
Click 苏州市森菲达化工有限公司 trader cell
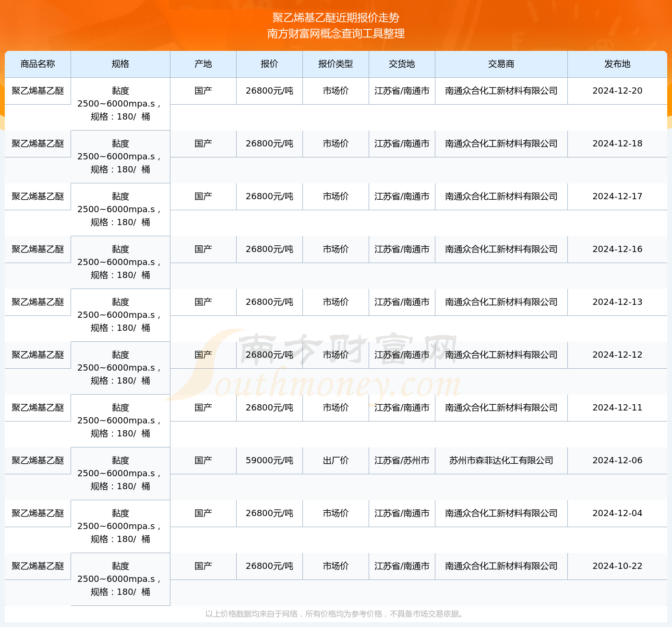tap(501, 460)
